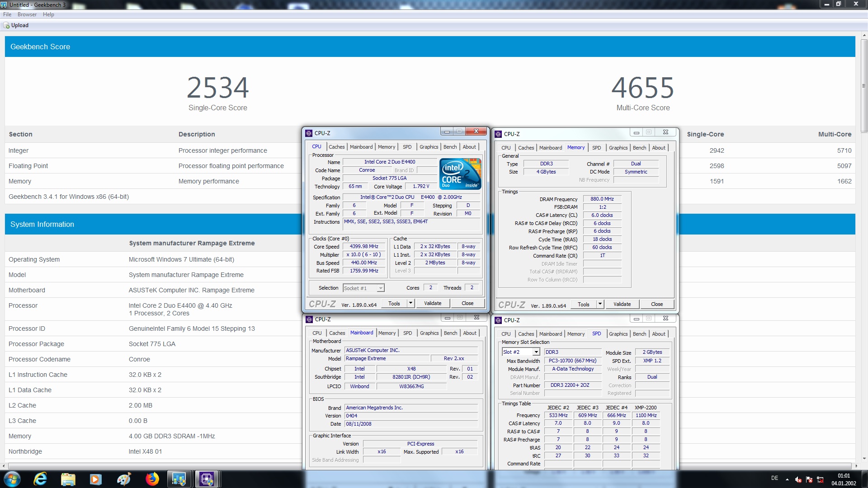
Task: Open the Windows Start orb
Action: click(12, 479)
